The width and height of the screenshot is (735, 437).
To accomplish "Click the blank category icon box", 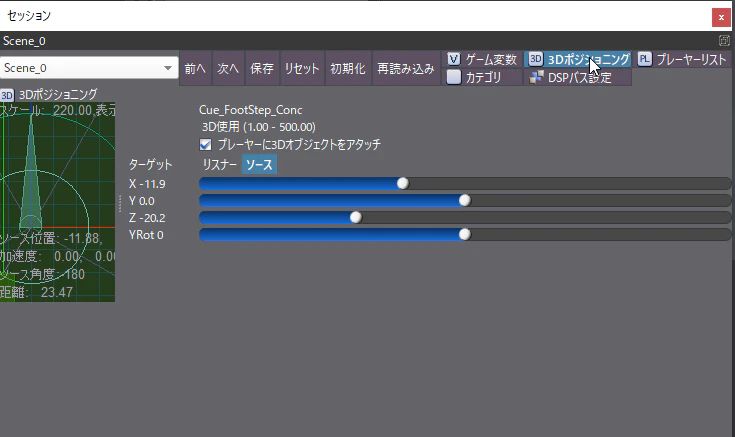I will (453, 77).
